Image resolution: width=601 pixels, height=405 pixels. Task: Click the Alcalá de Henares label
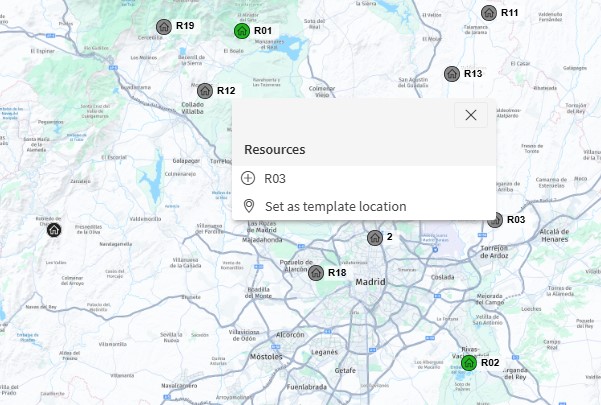point(555,236)
